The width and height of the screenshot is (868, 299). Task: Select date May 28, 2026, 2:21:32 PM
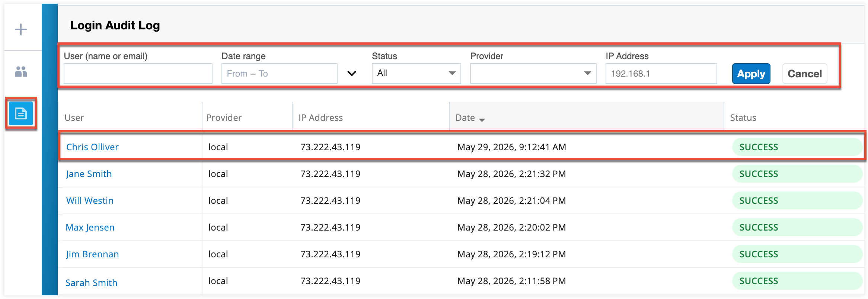(512, 174)
